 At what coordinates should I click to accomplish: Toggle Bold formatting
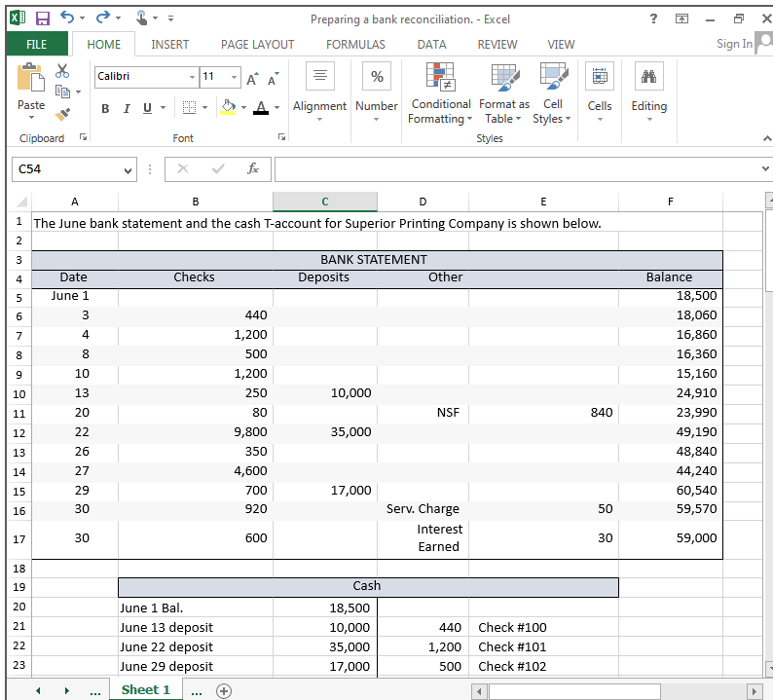point(105,108)
